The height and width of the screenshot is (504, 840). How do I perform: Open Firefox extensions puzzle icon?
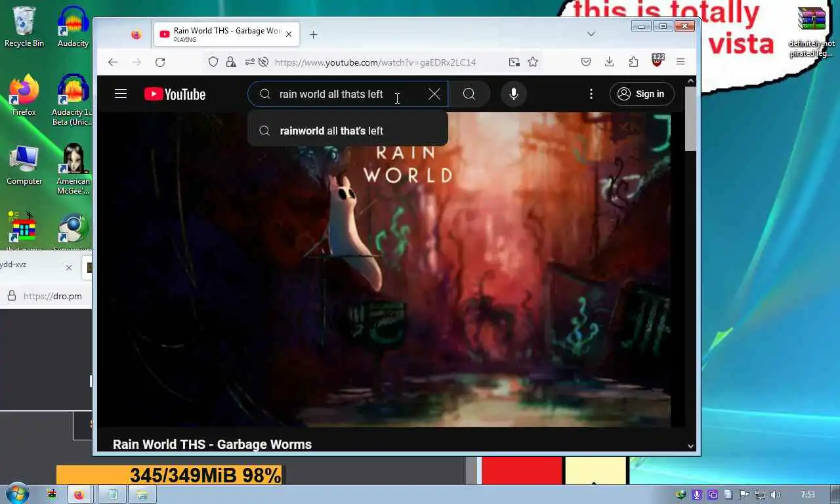point(633,62)
